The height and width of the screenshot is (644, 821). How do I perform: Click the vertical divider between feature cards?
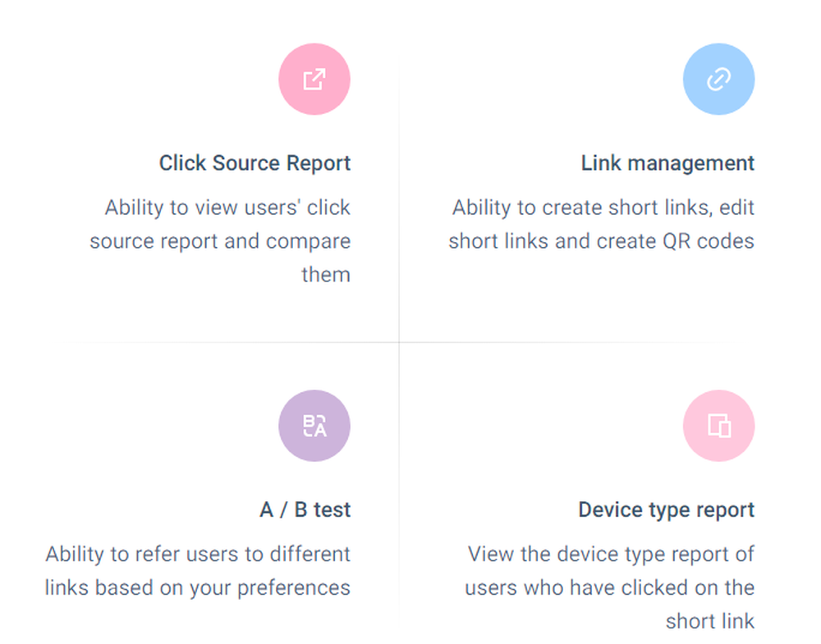point(399,340)
